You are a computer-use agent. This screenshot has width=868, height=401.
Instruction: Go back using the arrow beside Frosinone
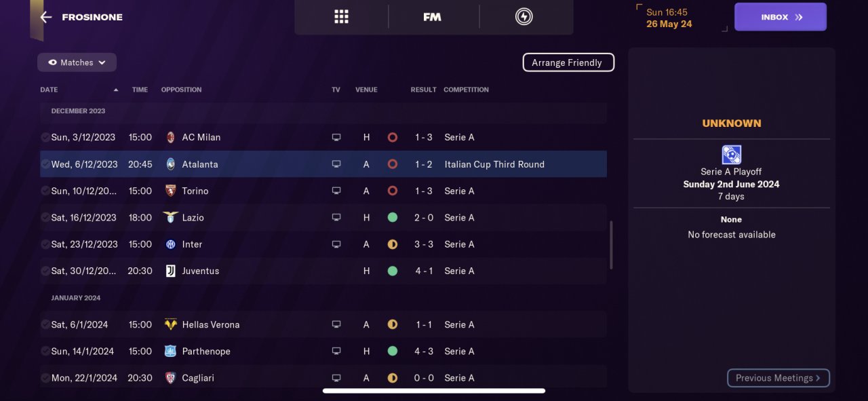(x=45, y=17)
